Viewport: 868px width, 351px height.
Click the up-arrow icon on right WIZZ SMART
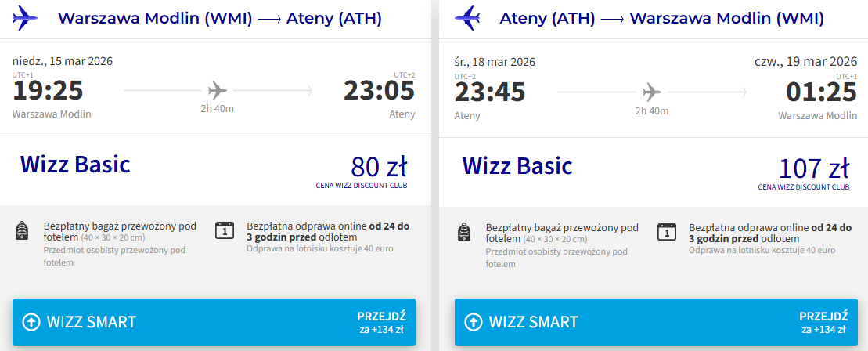(474, 322)
